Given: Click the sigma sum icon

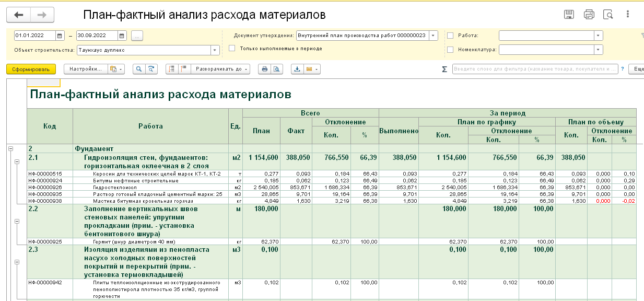Looking at the screenshot, I should point(444,69).
